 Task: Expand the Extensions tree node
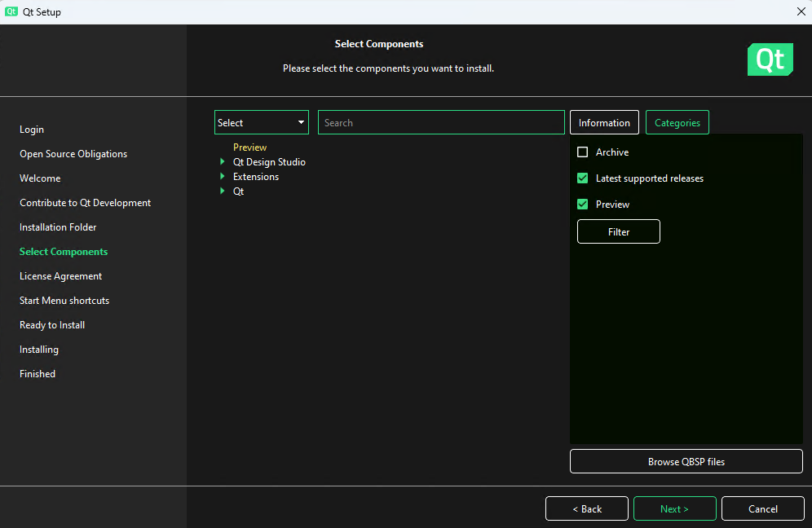pyautogui.click(x=223, y=176)
